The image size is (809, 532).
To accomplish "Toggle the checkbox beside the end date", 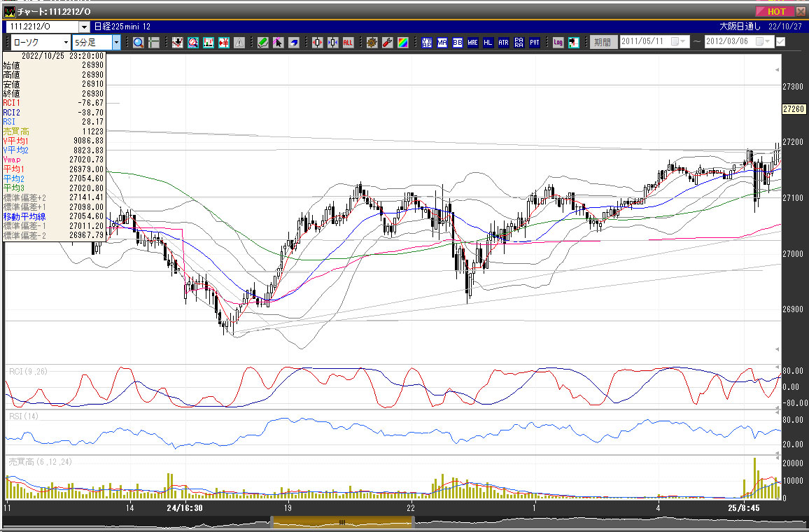I will 780,42.
